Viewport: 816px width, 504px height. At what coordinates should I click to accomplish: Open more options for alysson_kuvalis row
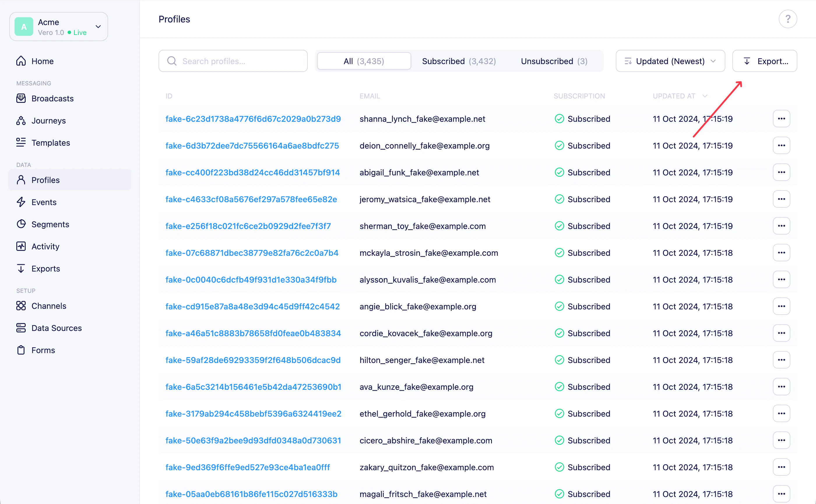[781, 279]
